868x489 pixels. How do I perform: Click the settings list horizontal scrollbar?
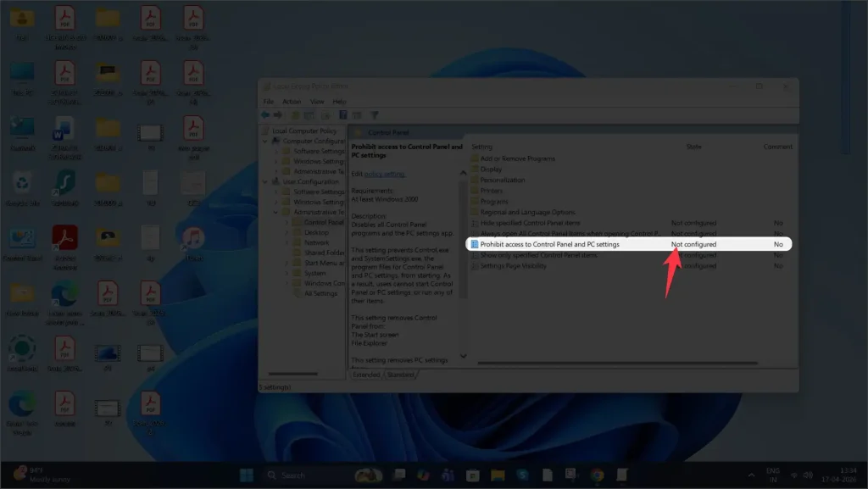(x=617, y=363)
